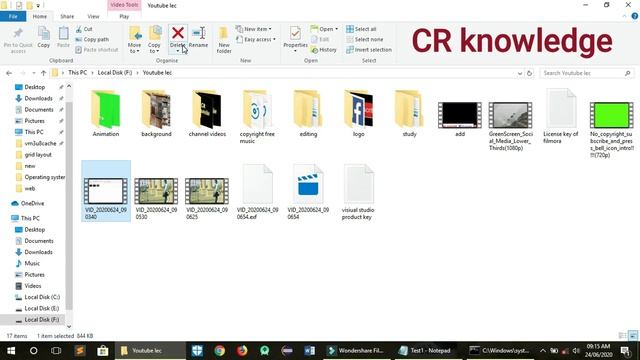The width and height of the screenshot is (640, 360).
Task: Open the File menu tab
Action: click(13, 17)
